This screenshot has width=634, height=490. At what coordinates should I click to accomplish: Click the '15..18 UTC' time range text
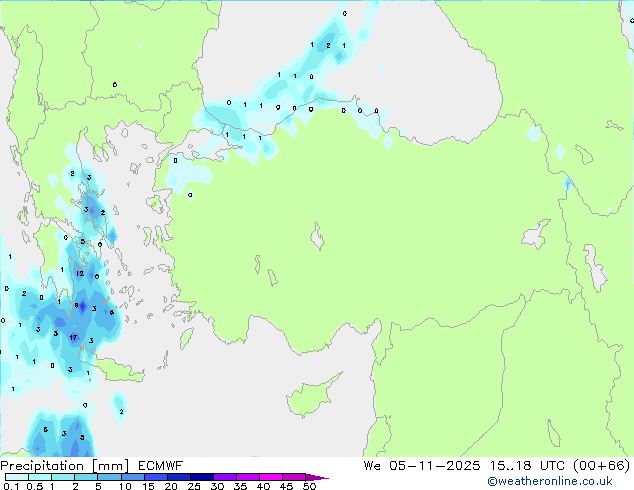(526, 466)
